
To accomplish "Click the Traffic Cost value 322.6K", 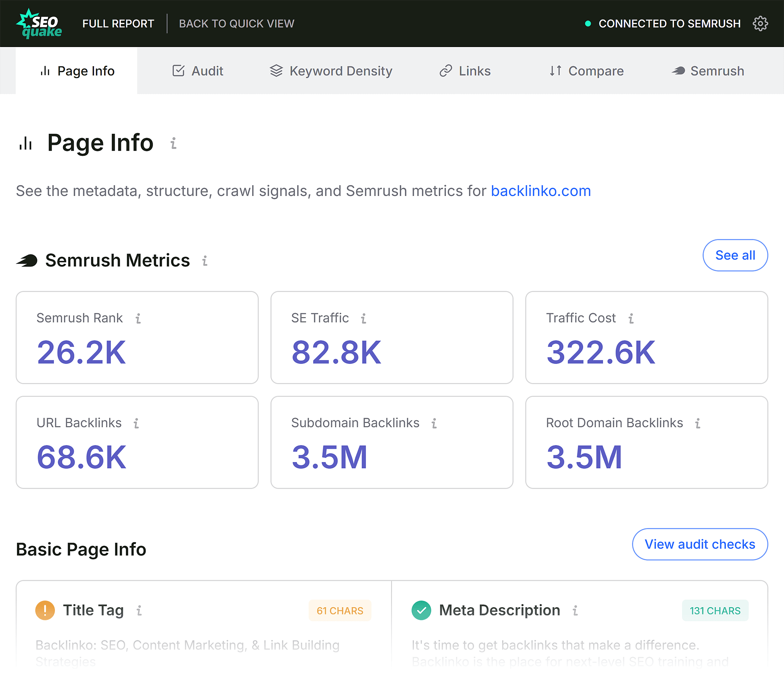I will pos(601,353).
